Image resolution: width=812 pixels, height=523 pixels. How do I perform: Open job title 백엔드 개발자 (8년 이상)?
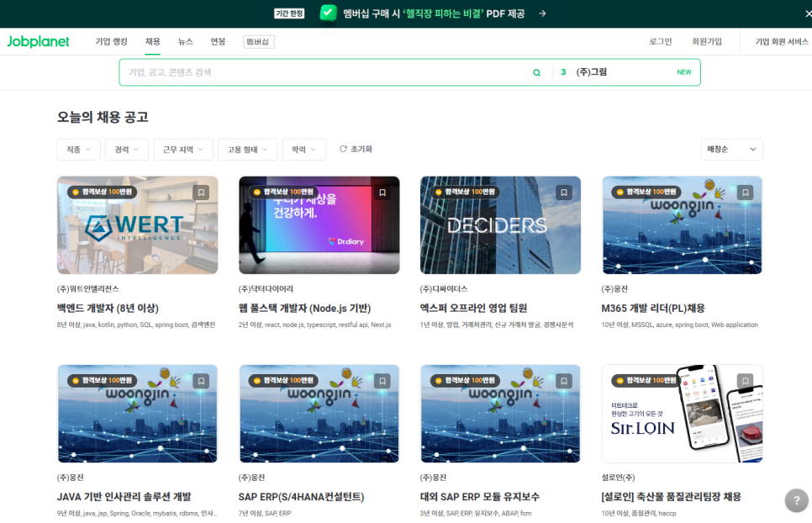click(x=108, y=308)
